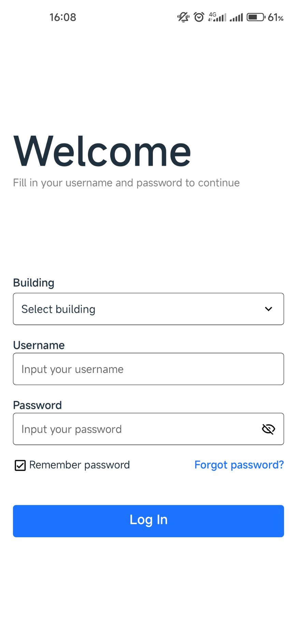Open the Select building dropdown
This screenshot has width=297, height=644.
click(137, 309)
